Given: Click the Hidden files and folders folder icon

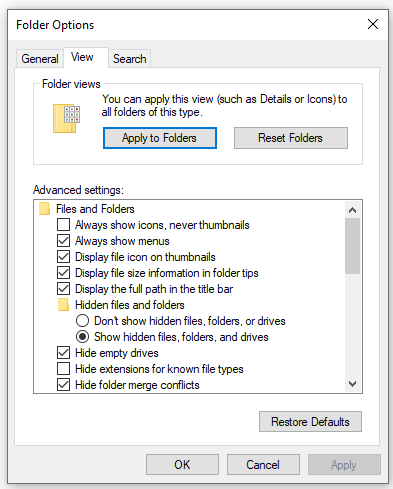Looking at the screenshot, I should [x=63, y=305].
